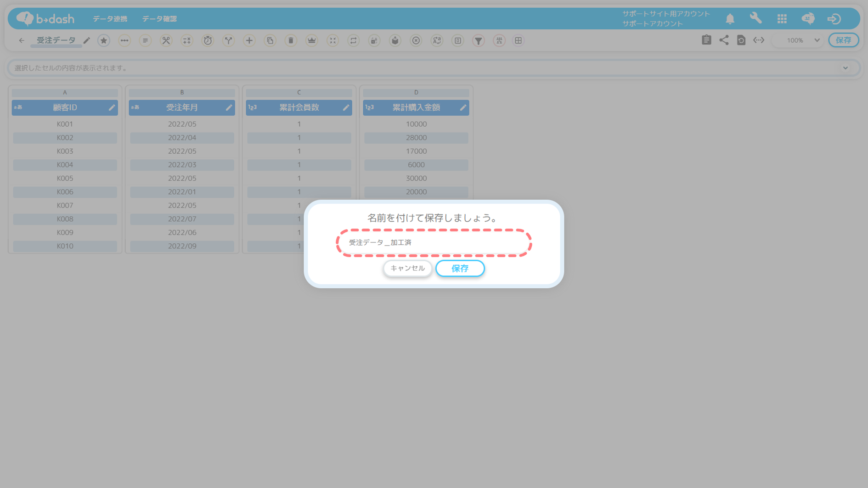Click the text lines toolbar icon
Image resolution: width=868 pixels, height=488 pixels.
[145, 40]
